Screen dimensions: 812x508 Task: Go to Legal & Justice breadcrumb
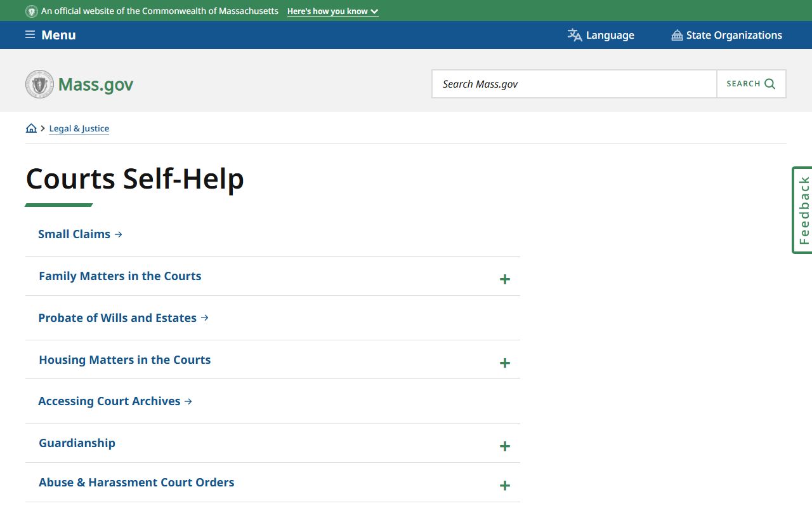click(x=79, y=128)
